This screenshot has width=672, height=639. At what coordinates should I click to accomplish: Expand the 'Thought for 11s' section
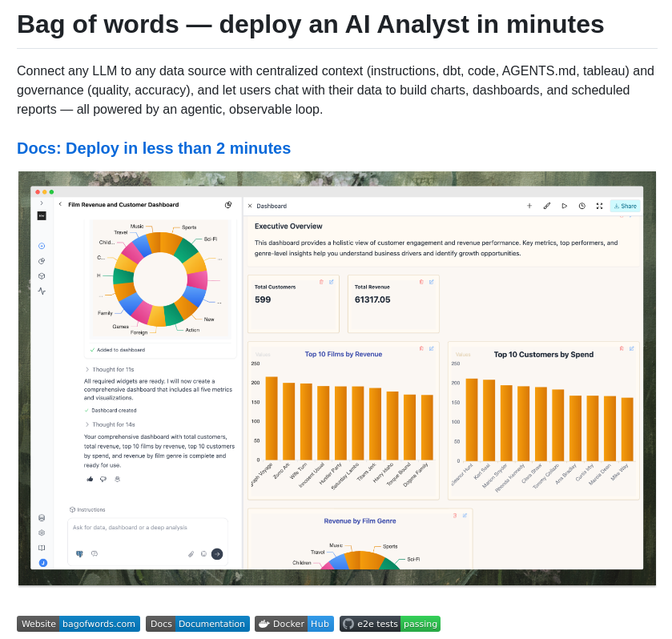(x=112, y=369)
